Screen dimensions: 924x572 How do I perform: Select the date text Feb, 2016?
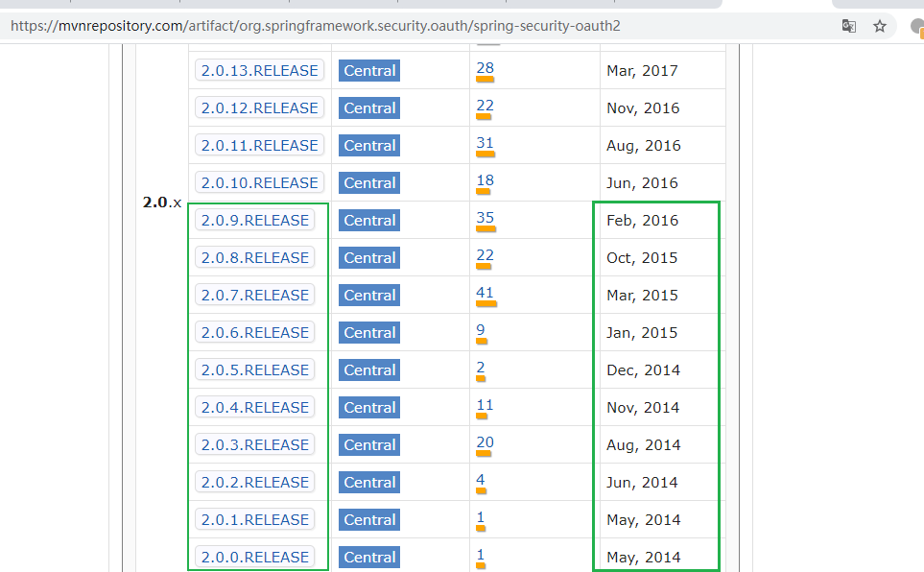pyautogui.click(x=642, y=221)
